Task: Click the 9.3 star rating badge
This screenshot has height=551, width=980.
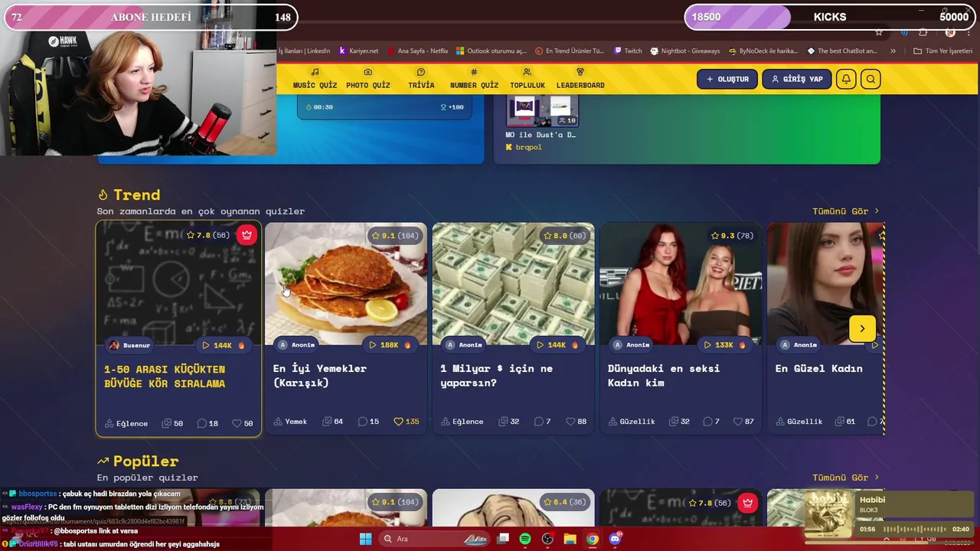Action: pos(731,235)
